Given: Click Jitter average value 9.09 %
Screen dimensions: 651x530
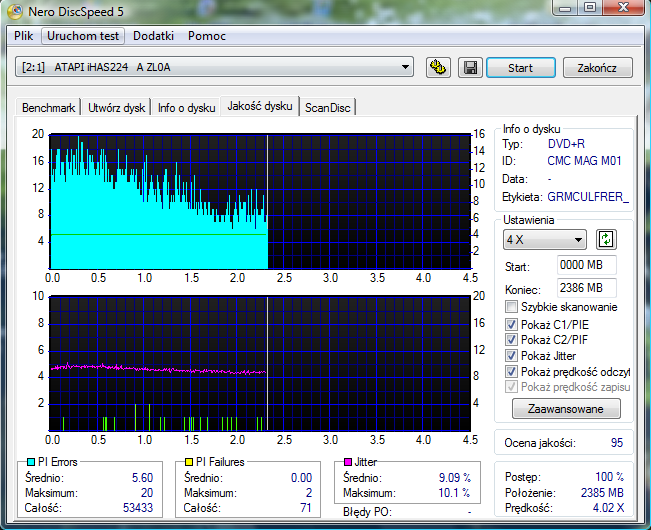Looking at the screenshot, I should 455,478.
